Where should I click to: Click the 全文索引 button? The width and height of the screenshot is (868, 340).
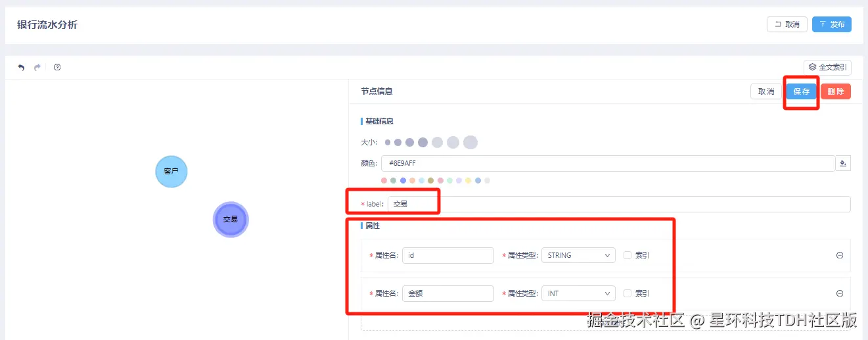tap(828, 67)
